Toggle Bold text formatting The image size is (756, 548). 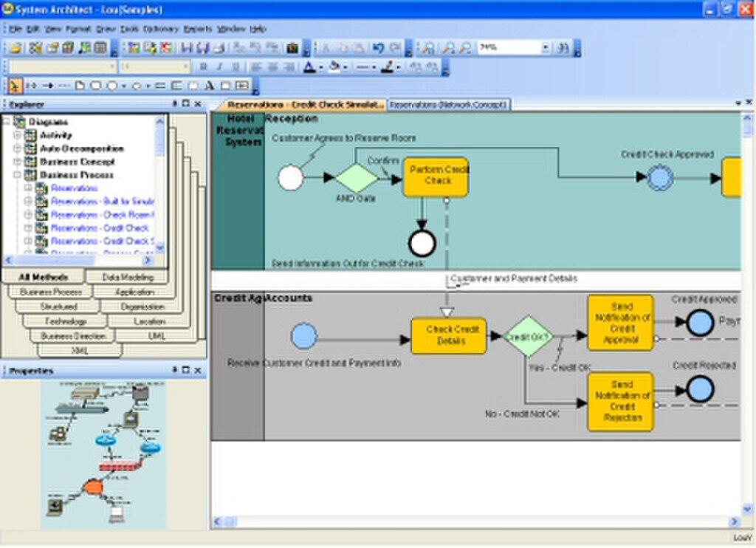tap(204, 66)
